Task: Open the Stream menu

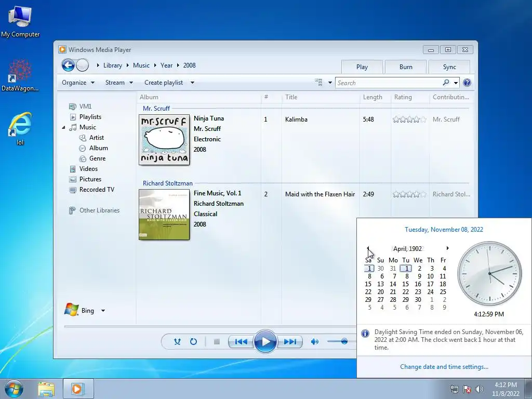Action: pos(119,83)
